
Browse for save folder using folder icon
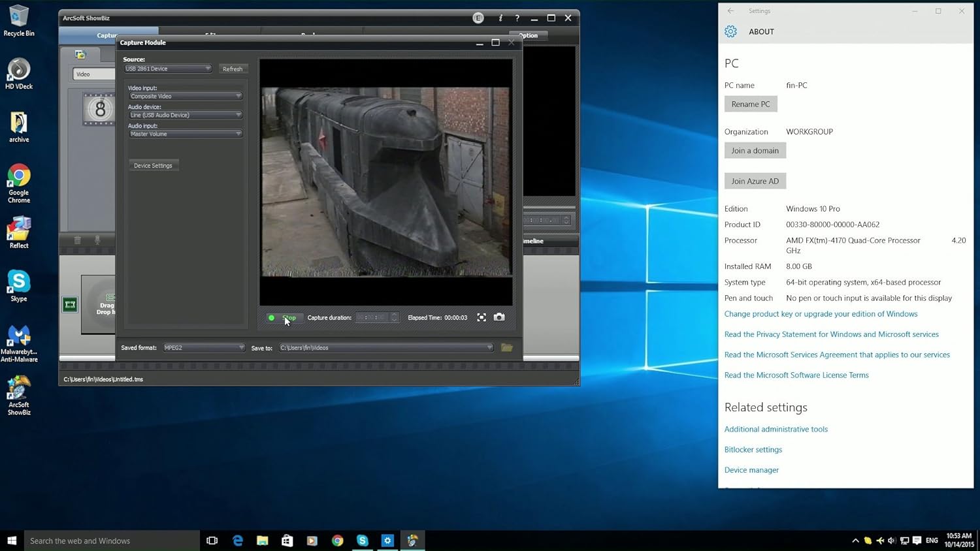pos(506,348)
